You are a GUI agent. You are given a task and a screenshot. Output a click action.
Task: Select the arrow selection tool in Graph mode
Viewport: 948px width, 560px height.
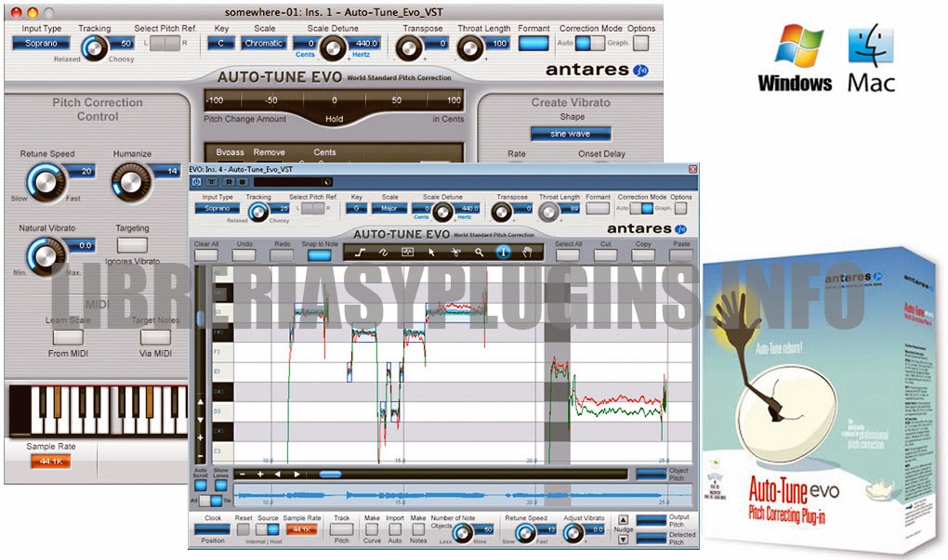click(x=430, y=253)
